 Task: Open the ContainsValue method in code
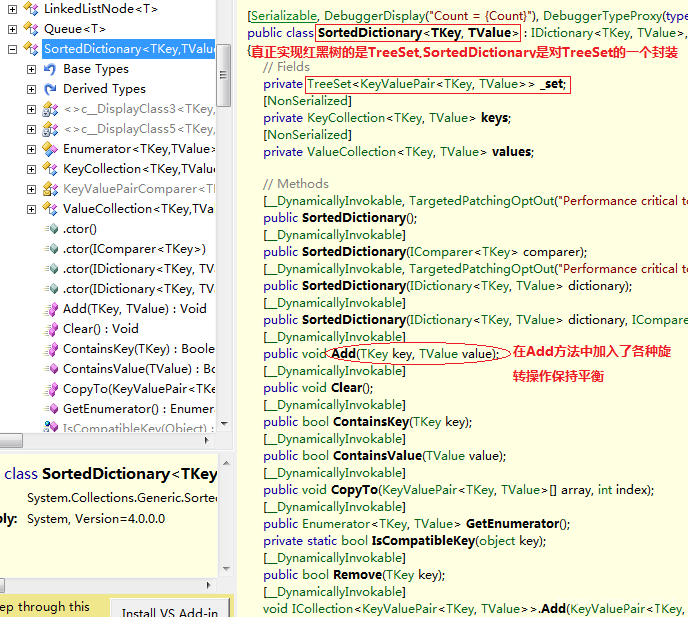point(377,456)
